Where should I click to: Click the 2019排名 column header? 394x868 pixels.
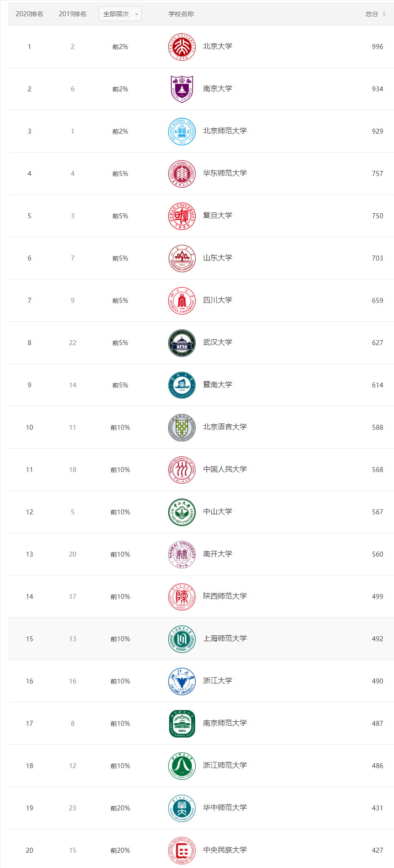tap(72, 13)
